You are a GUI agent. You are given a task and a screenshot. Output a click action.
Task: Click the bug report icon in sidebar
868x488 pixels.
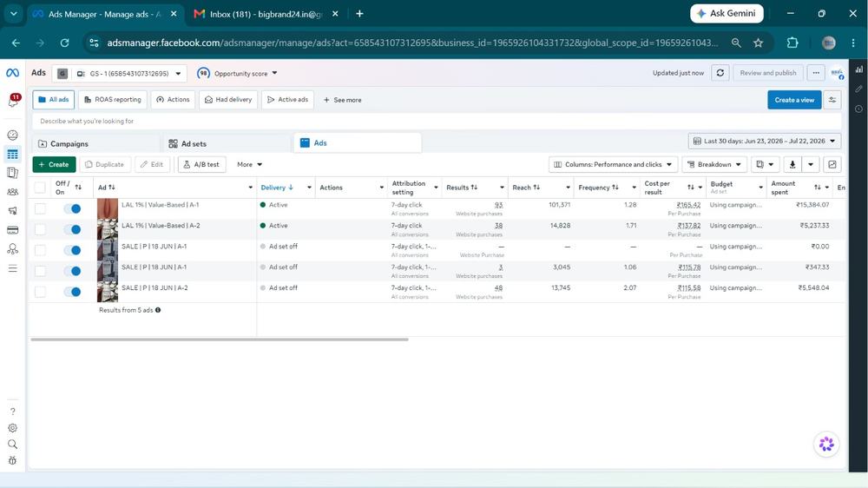12,460
